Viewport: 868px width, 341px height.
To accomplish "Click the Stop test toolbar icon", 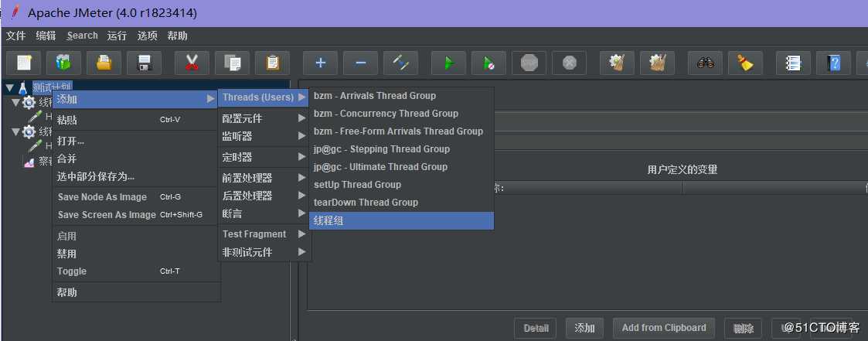I will [529, 63].
